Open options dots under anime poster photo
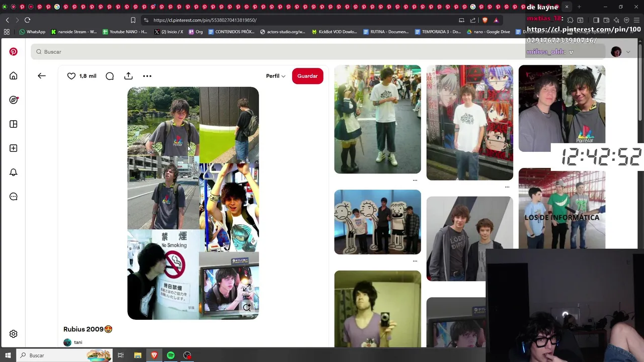Image resolution: width=644 pixels, height=362 pixels. coord(507,187)
